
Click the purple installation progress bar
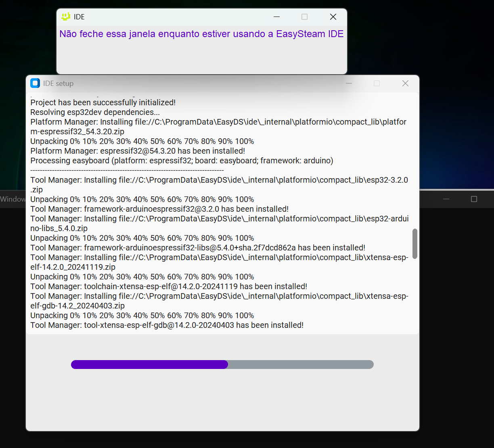pyautogui.click(x=222, y=365)
